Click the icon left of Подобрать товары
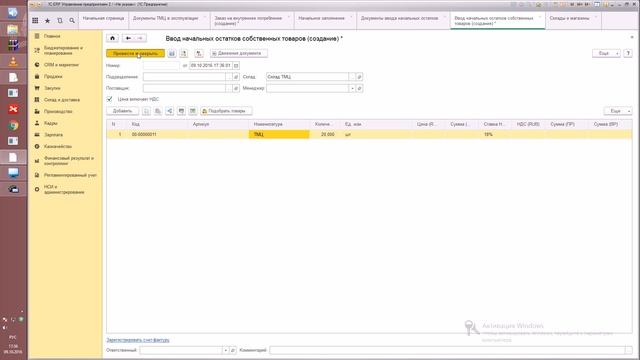Image resolution: width=640 pixels, height=360 pixels. (x=193, y=111)
